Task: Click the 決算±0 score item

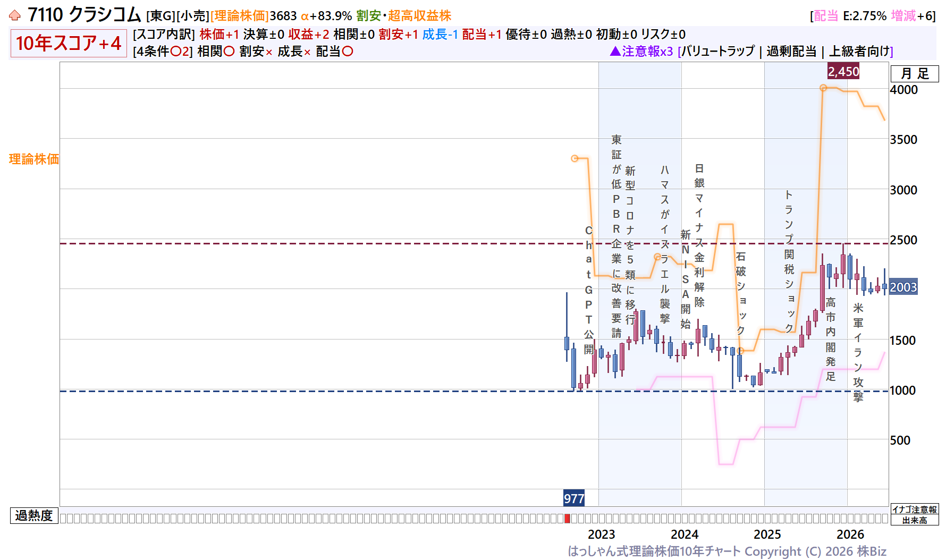Action: click(x=264, y=35)
